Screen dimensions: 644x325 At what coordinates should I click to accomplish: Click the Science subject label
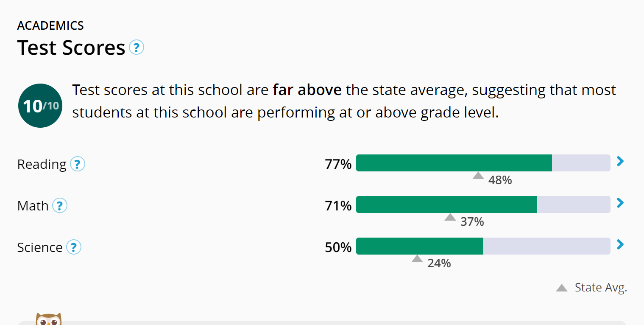pos(39,247)
